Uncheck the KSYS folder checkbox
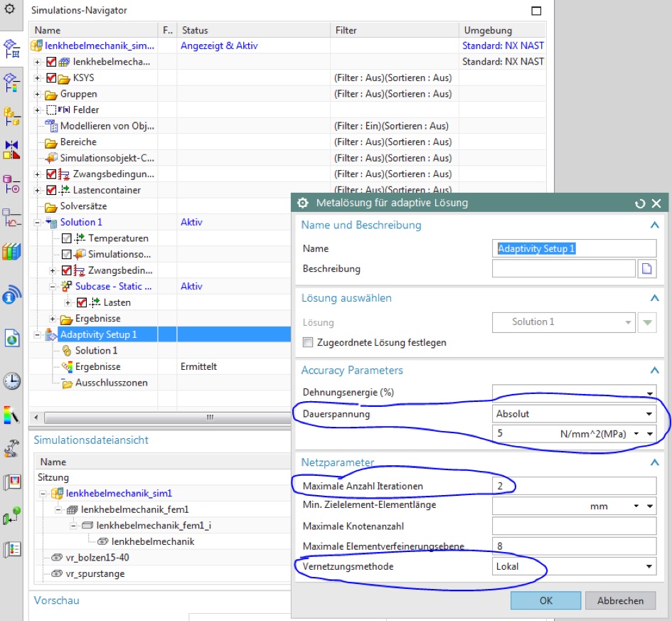The image size is (672, 621). point(51,78)
